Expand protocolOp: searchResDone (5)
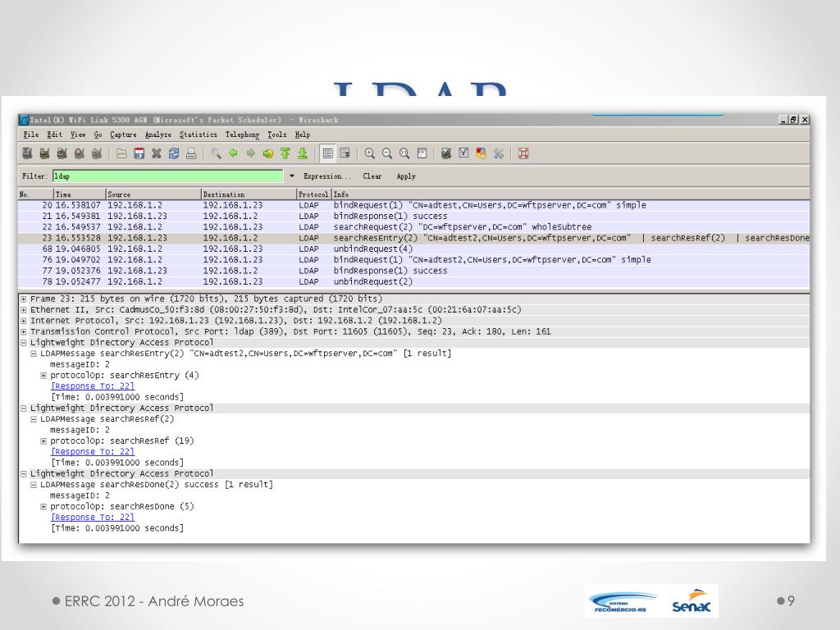The height and width of the screenshot is (630, 840). 43,506
